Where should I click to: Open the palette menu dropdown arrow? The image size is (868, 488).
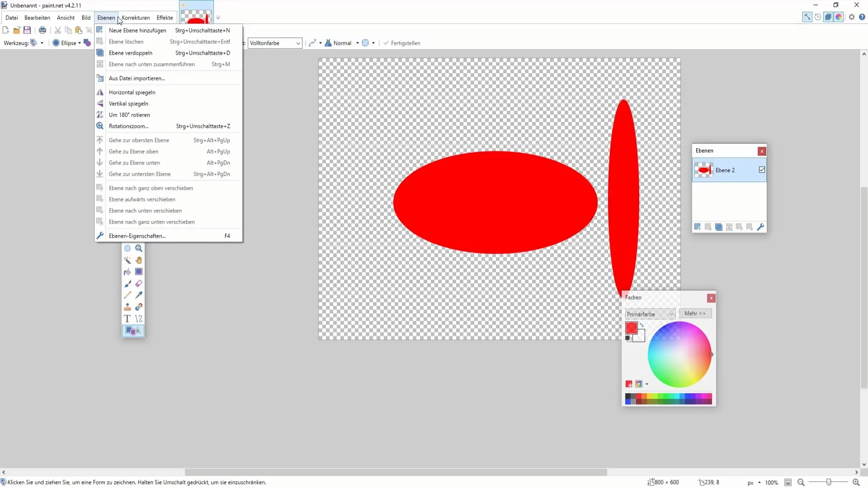click(x=647, y=384)
